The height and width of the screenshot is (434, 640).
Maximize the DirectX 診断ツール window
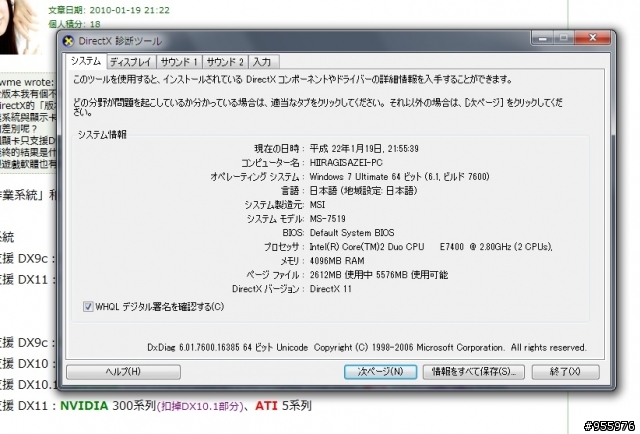coord(564,38)
